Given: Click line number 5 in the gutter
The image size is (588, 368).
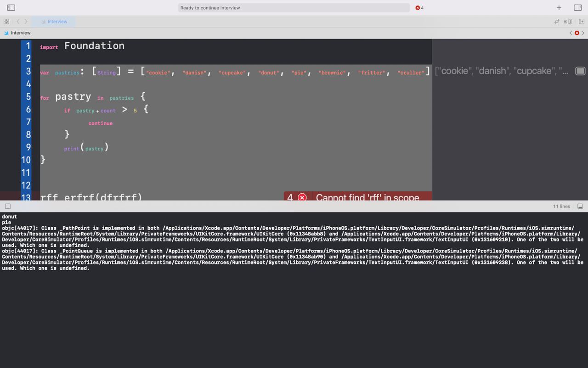Looking at the screenshot, I should pyautogui.click(x=28, y=97).
